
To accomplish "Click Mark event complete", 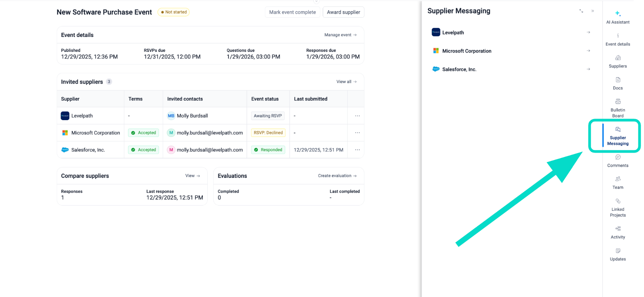I will (292, 12).
